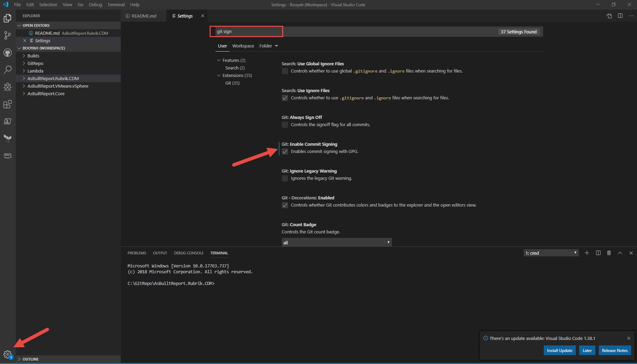
Task: Close Settings in Open Editors list
Action: coord(25,41)
